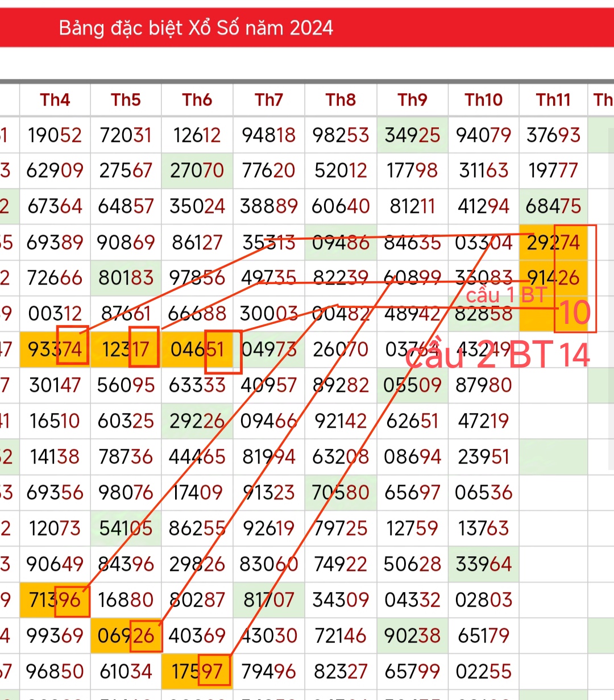
Task: Select the Th11 column header
Action: pyautogui.click(x=553, y=100)
